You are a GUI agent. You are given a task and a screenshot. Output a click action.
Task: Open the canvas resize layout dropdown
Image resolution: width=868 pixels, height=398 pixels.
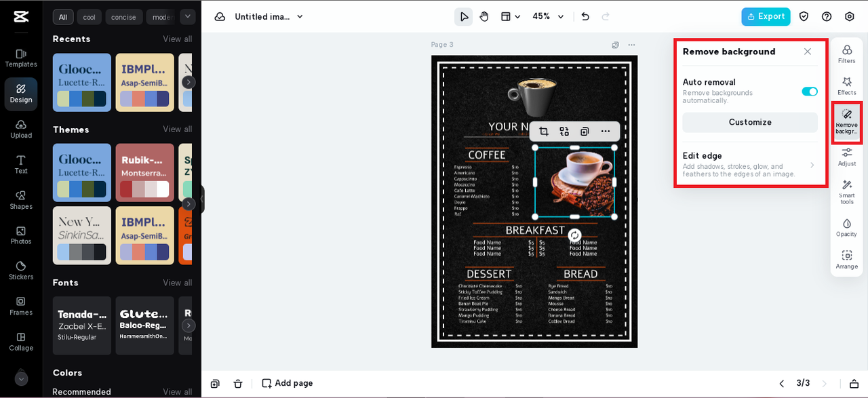[511, 16]
